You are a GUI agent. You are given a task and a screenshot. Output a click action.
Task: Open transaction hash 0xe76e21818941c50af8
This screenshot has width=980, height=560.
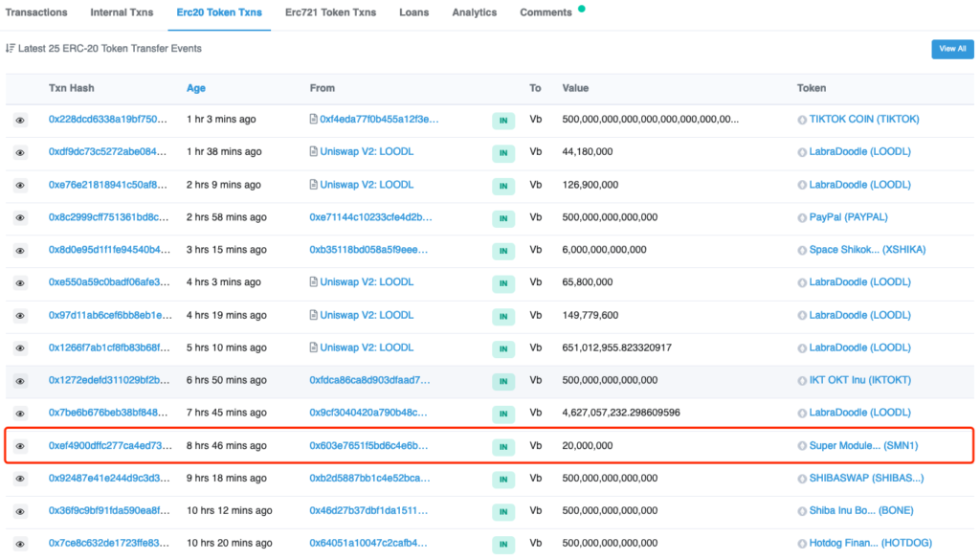click(108, 185)
